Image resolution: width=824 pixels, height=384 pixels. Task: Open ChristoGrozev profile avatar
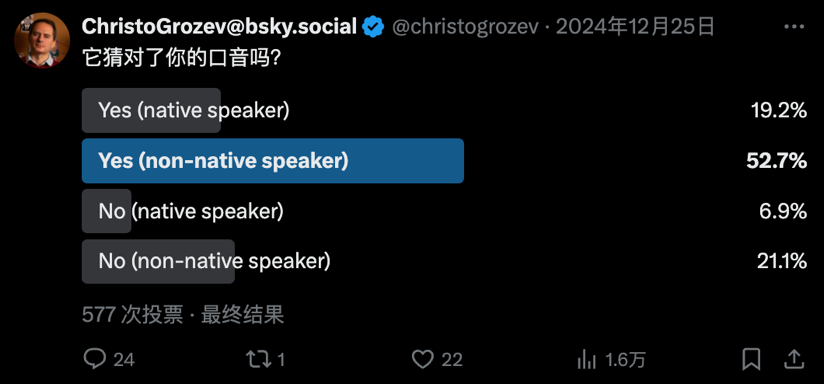[x=42, y=40]
